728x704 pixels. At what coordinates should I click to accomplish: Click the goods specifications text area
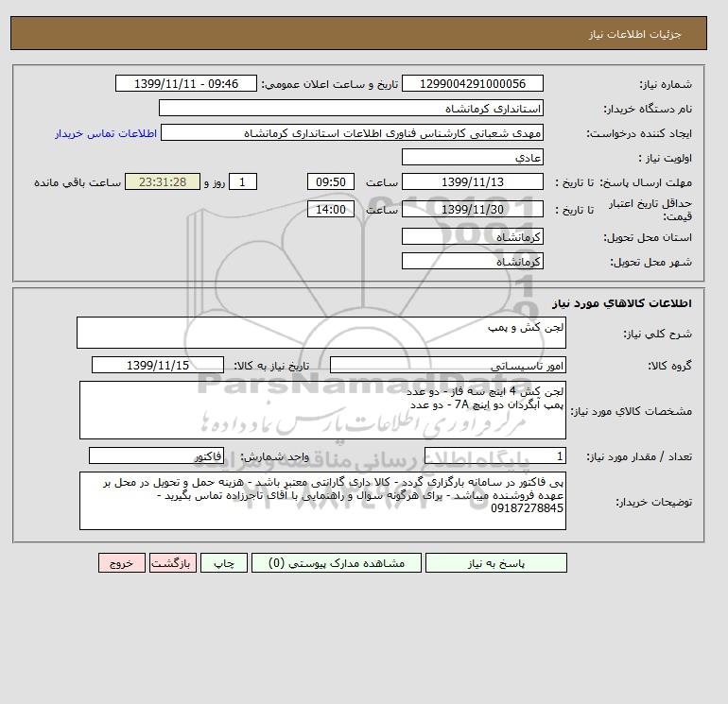322,410
